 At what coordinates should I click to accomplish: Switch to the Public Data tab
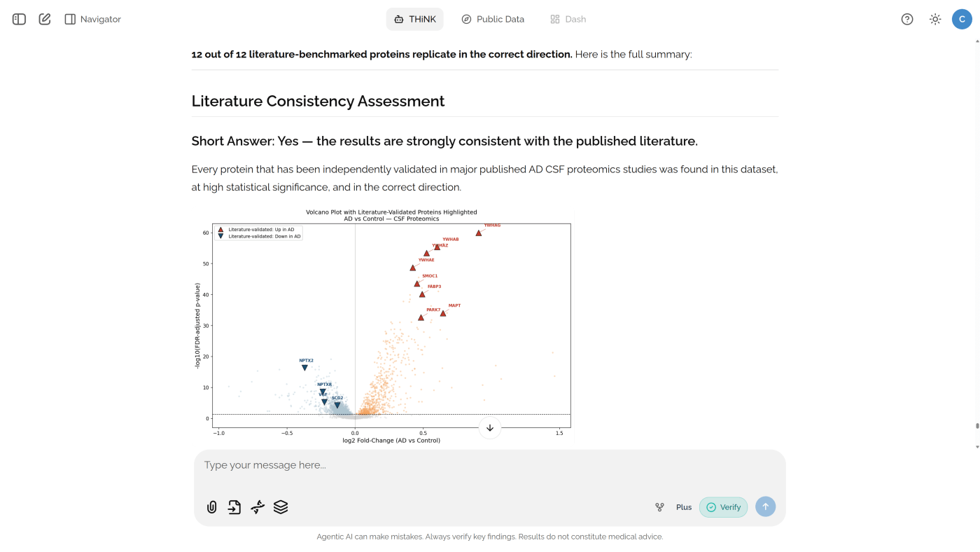coord(493,18)
